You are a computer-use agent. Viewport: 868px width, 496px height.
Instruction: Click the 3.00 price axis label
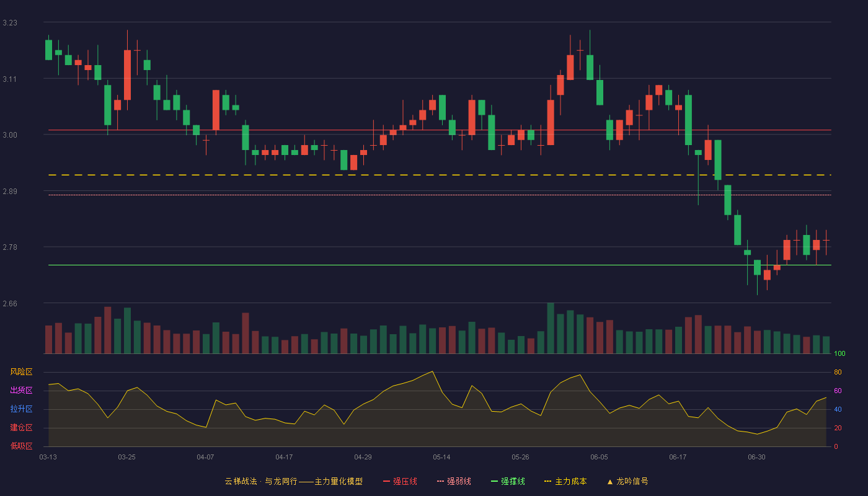(10, 135)
